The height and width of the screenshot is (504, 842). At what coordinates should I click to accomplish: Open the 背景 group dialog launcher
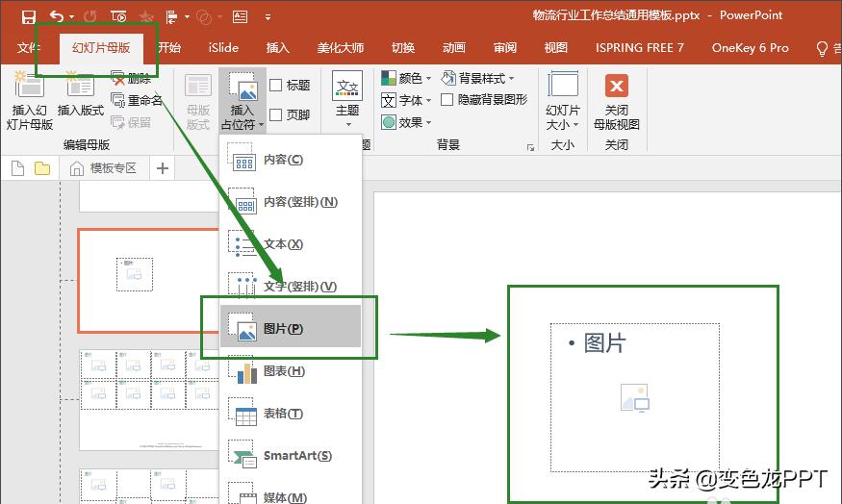click(x=530, y=147)
